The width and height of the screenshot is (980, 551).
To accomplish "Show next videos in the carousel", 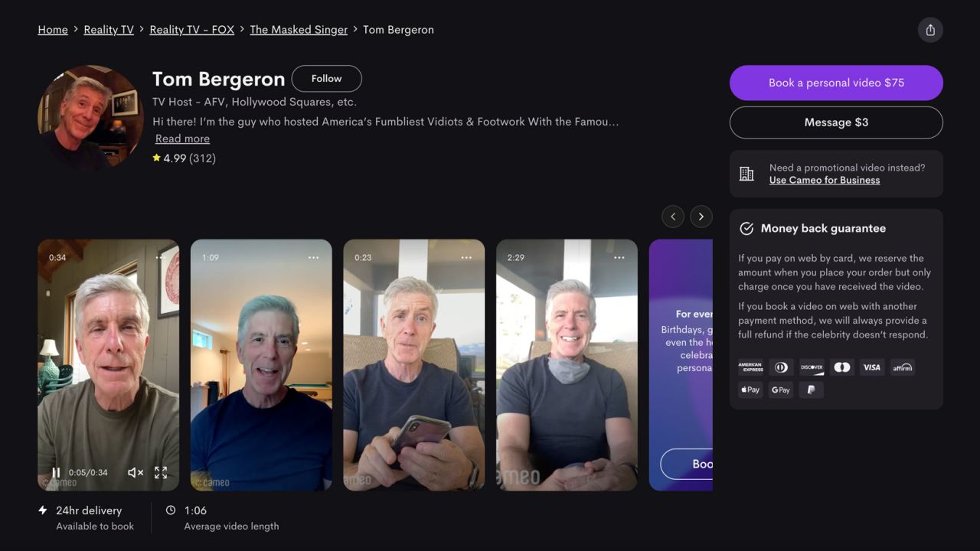I will coord(701,217).
